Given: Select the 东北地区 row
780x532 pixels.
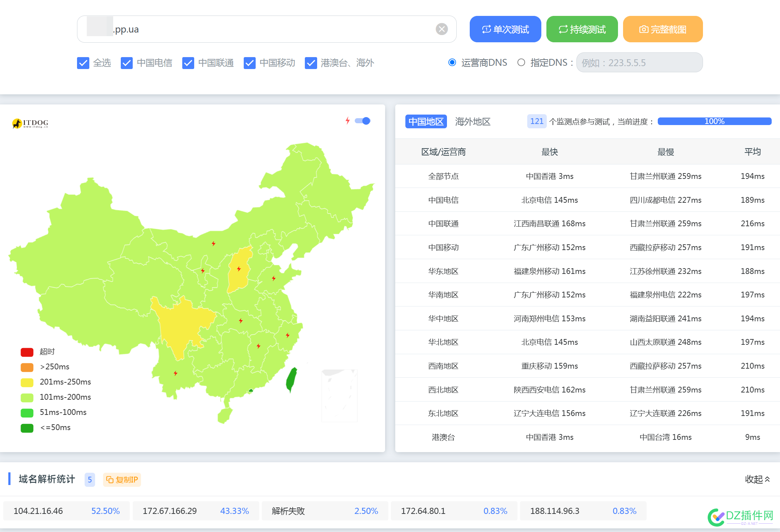Looking at the screenshot, I should [x=588, y=413].
